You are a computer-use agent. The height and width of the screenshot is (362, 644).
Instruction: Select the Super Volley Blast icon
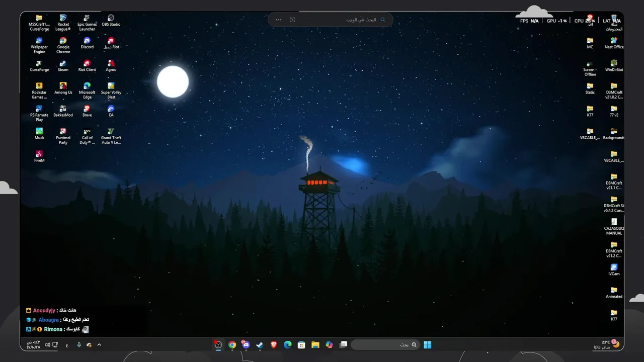point(111,91)
